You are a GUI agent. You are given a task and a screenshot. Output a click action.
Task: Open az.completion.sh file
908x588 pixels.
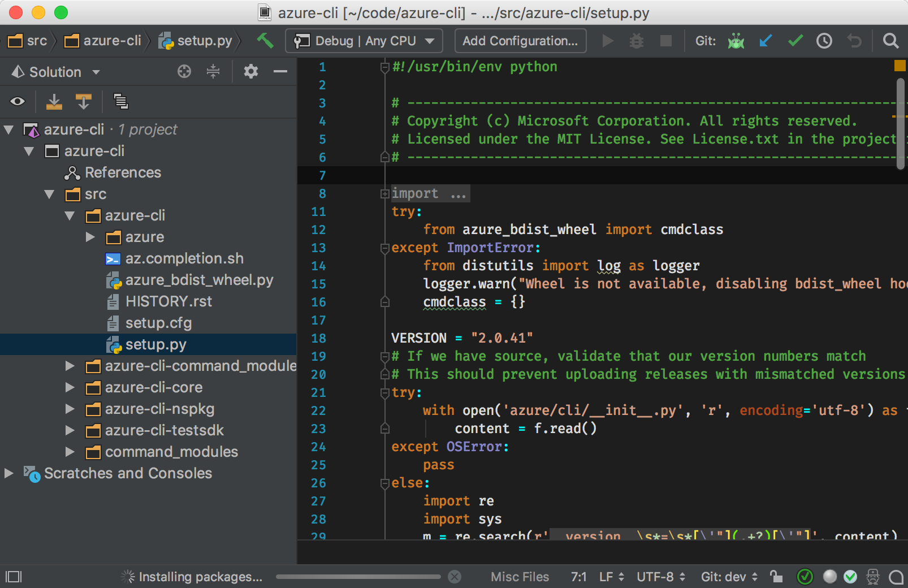click(x=184, y=258)
